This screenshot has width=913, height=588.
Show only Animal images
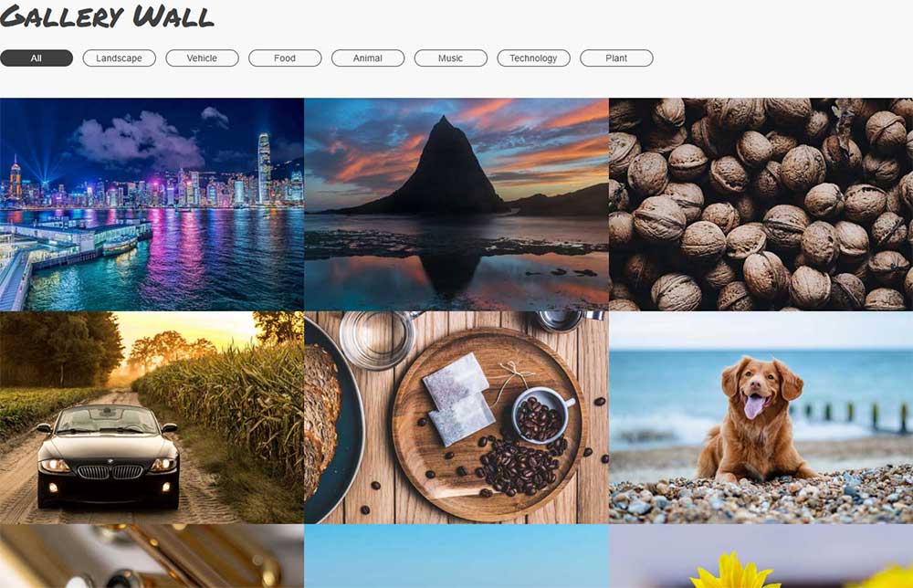(368, 58)
